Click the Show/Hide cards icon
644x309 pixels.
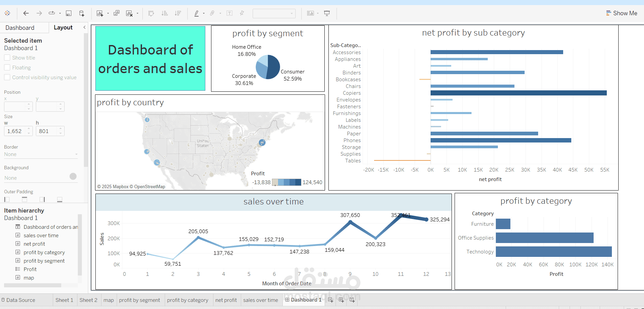tap(310, 13)
